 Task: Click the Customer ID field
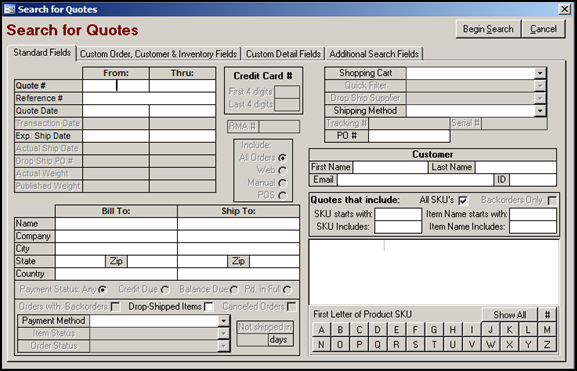tap(532, 180)
